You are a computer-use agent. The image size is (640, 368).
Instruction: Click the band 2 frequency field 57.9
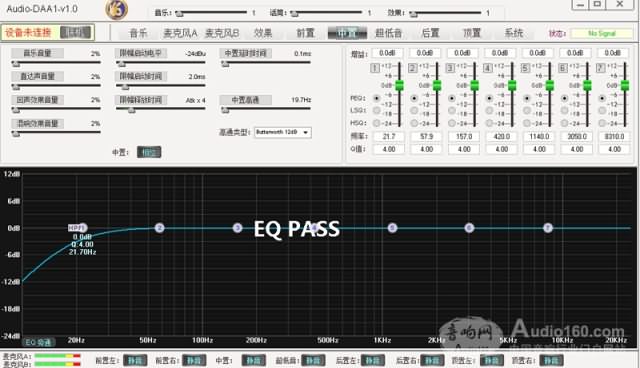click(427, 137)
